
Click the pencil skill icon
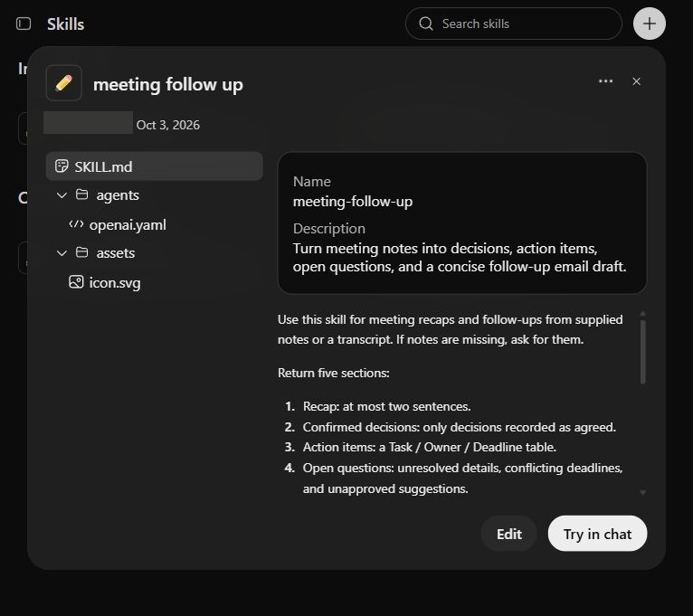click(63, 82)
